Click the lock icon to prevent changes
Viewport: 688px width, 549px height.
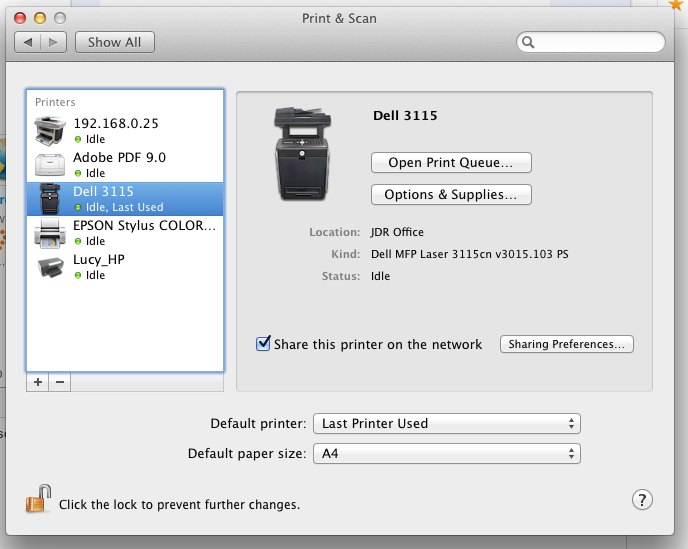coord(38,499)
